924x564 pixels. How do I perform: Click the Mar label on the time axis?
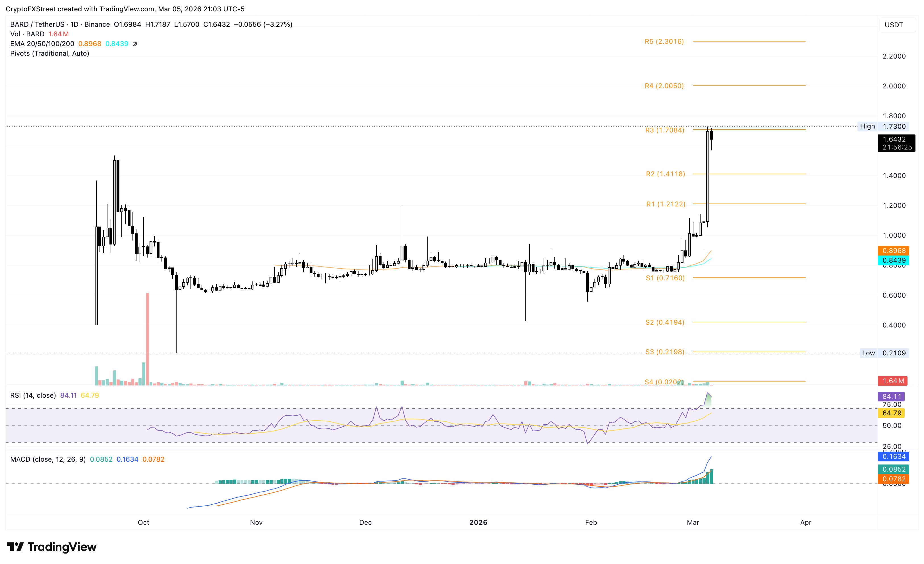coord(693,522)
